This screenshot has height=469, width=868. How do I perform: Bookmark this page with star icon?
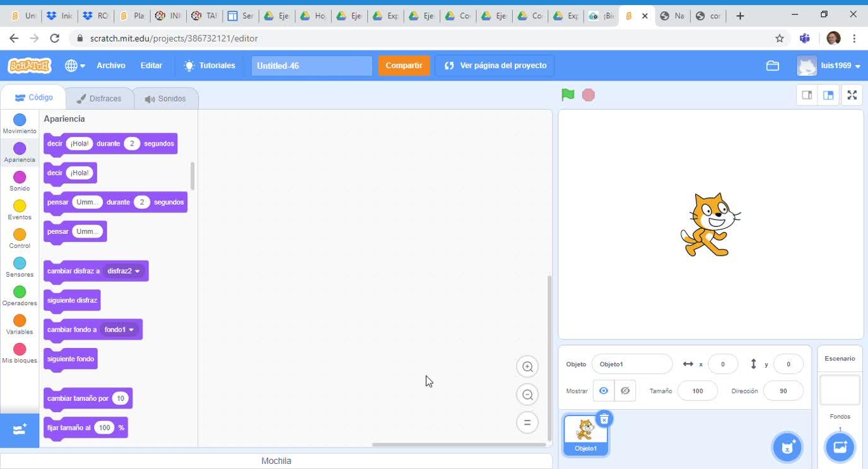780,38
